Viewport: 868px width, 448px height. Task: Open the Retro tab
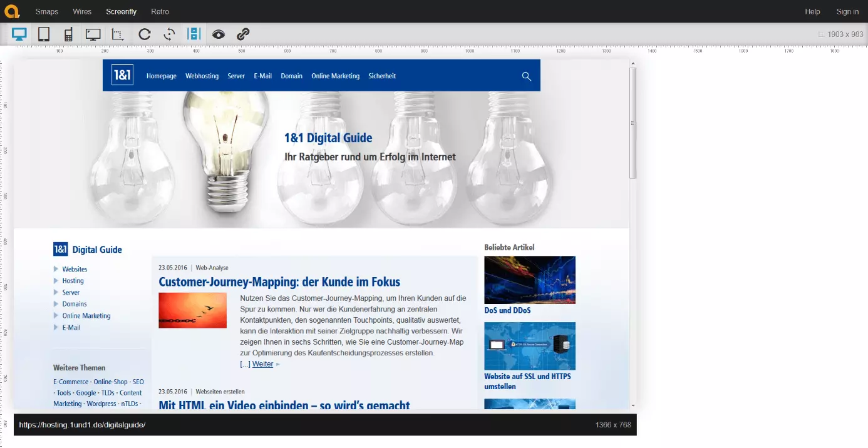pyautogui.click(x=160, y=11)
